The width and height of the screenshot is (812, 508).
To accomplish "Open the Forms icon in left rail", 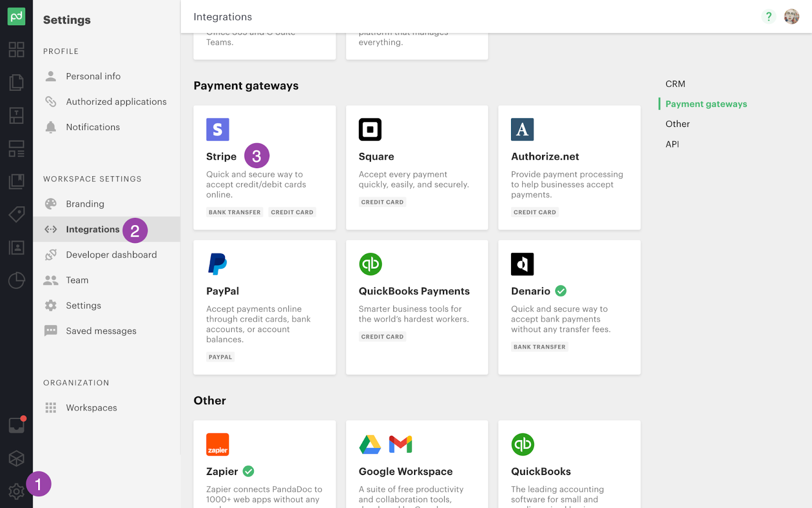I will (16, 148).
